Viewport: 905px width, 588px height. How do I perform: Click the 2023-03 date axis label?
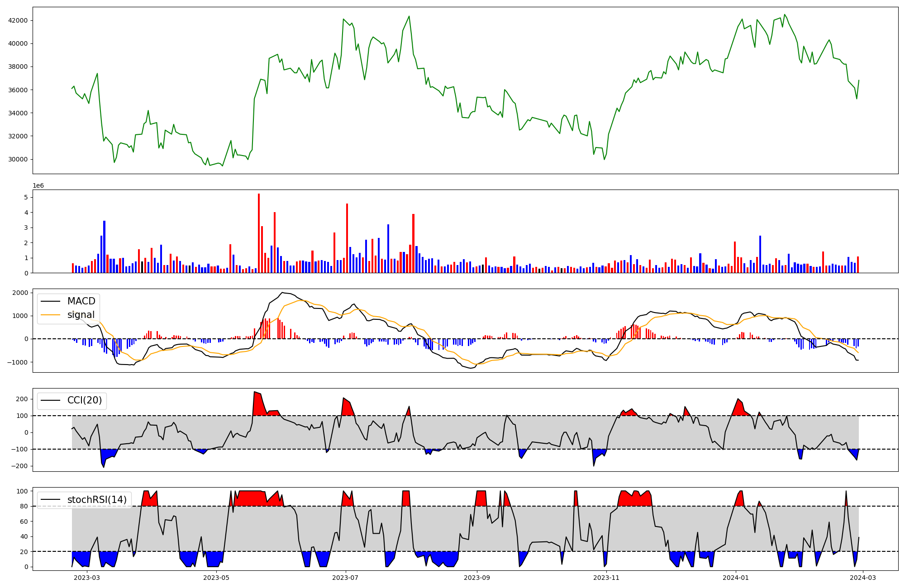86,578
